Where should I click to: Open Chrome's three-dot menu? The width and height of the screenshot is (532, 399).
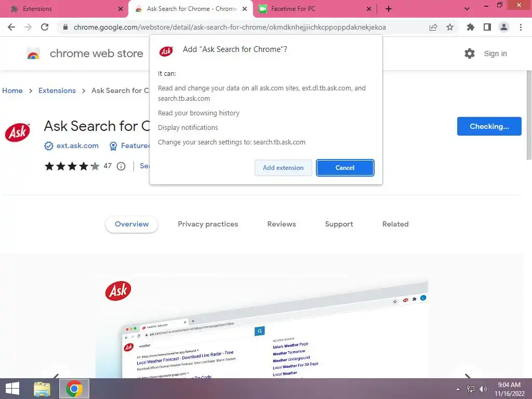click(x=521, y=27)
